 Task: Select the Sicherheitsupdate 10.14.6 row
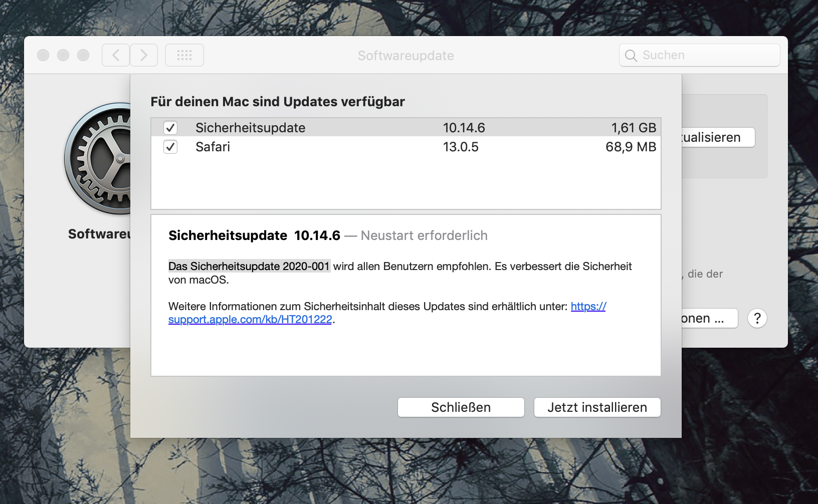coord(406,128)
